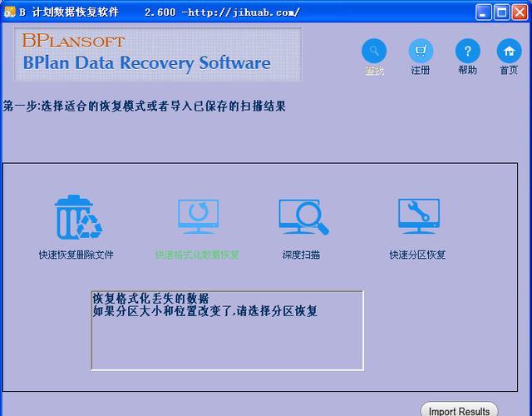Click the 帮助 text label

tap(467, 70)
